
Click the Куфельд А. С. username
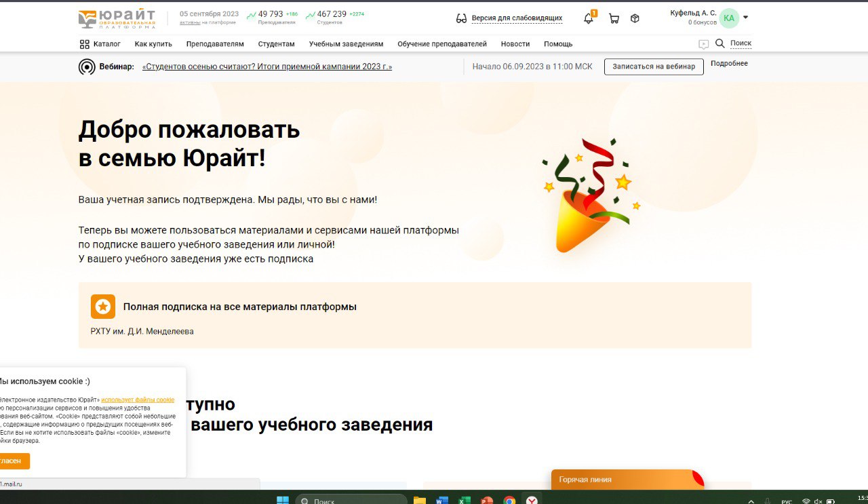click(693, 13)
